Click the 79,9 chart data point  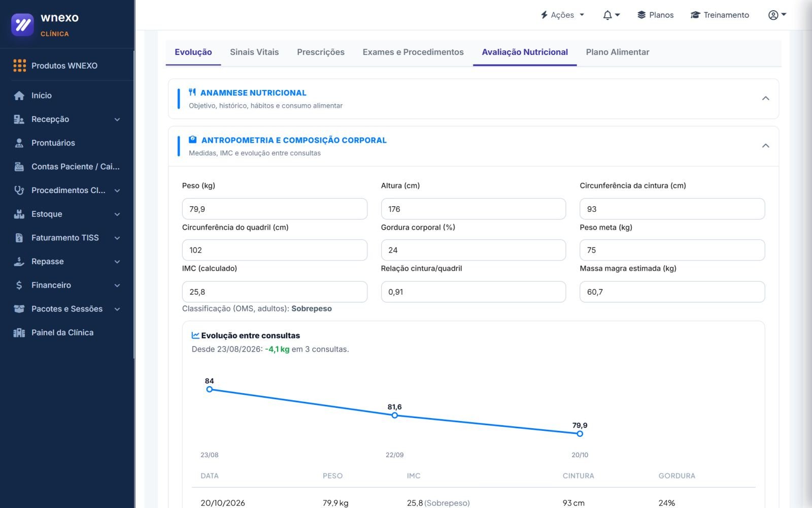[x=580, y=434]
